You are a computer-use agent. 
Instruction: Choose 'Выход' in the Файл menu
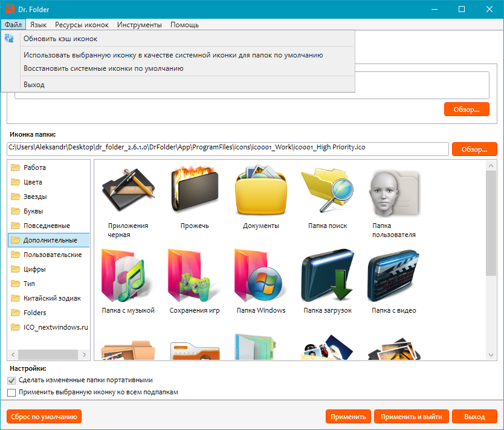click(x=178, y=85)
